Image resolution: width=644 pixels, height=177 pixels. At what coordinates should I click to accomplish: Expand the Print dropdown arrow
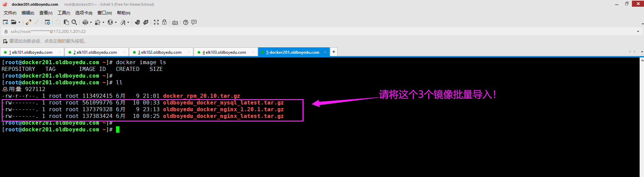91,23
